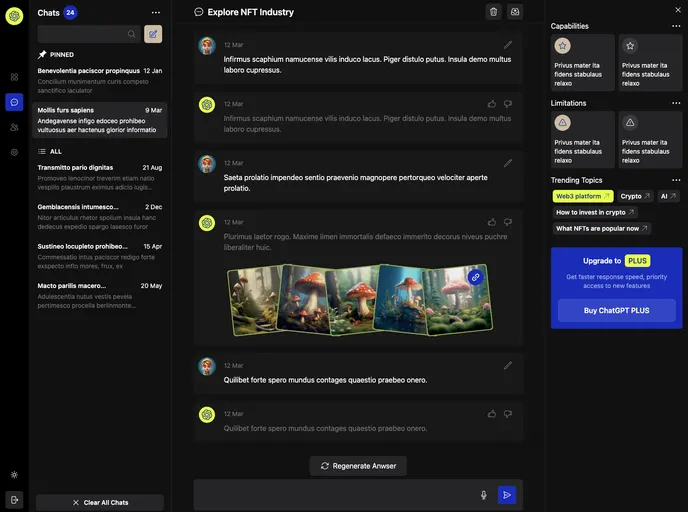Click the PINNED section header

point(56,55)
